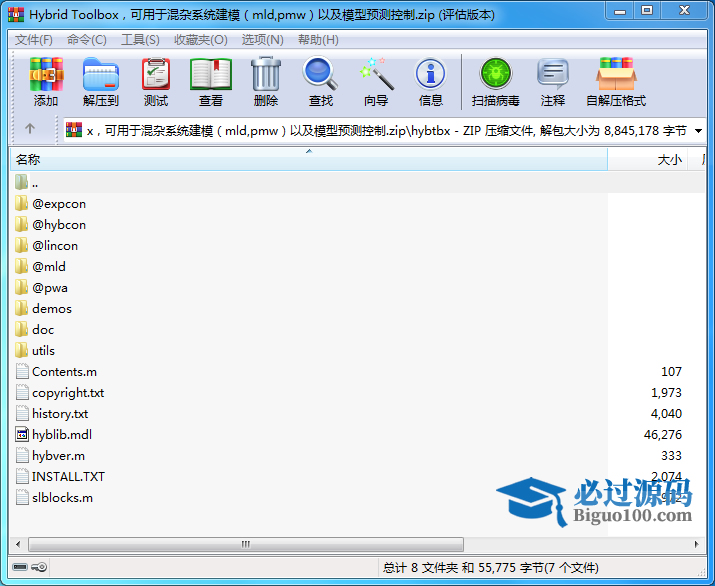Viewport: 715px width, 586px height.
Task: Click the key icon in status bar
Action: click(40, 567)
